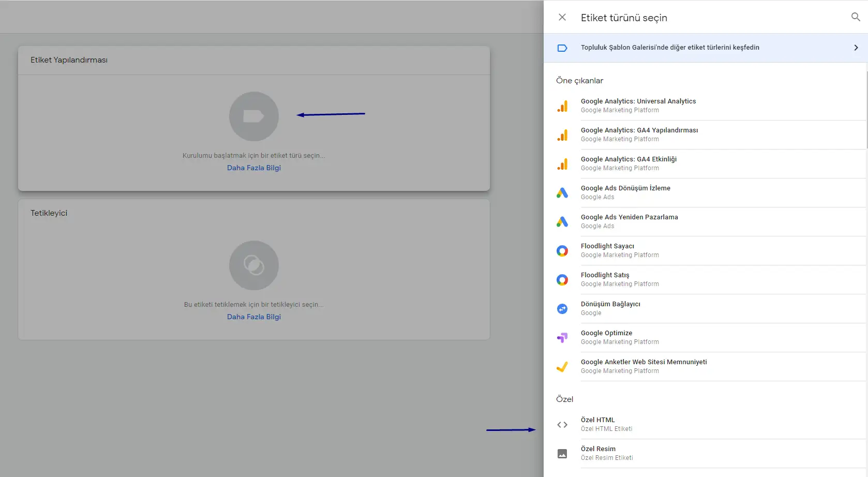This screenshot has height=477, width=868.
Task: Click the Google Optimize purple icon
Action: click(562, 338)
